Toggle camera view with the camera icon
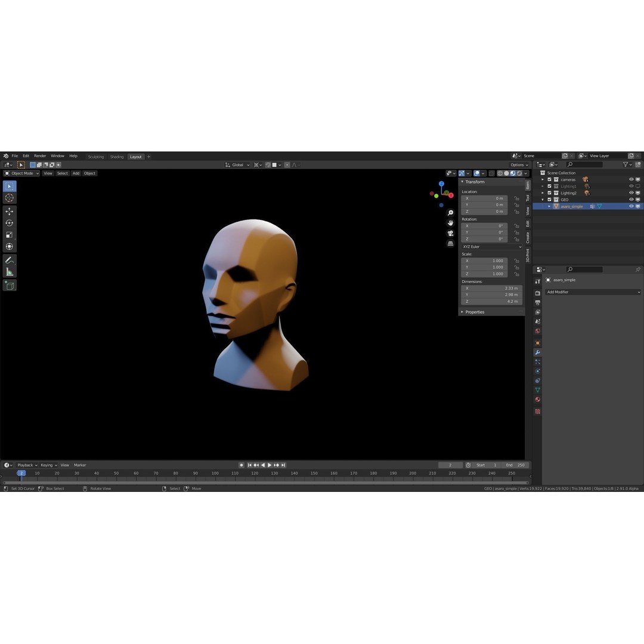The image size is (644, 644). pyautogui.click(x=450, y=233)
